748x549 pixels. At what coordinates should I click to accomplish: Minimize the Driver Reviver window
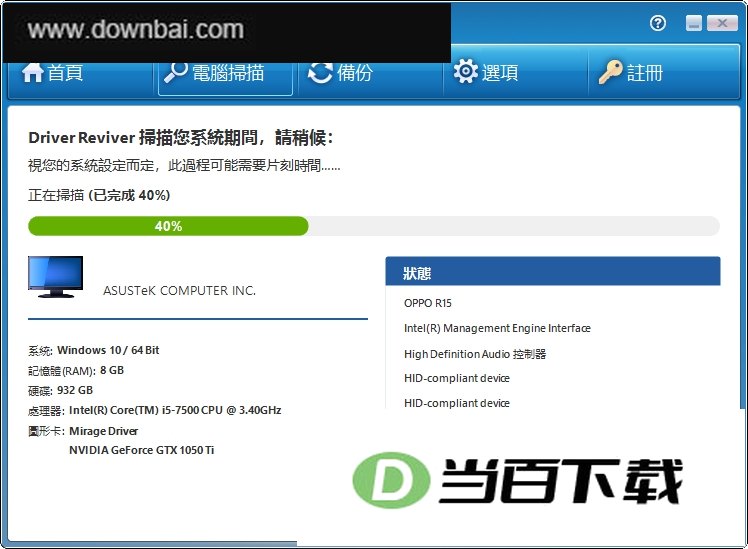694,23
